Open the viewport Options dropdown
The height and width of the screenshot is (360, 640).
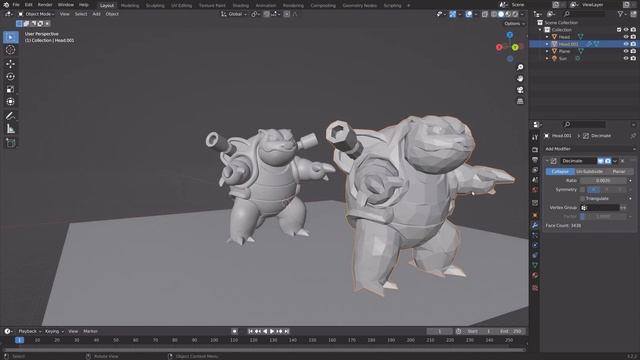[x=514, y=24]
